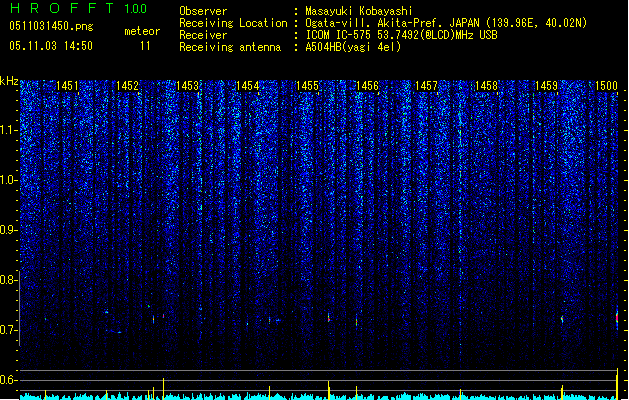The height and width of the screenshot is (400, 629).
Task: Click the meteor echo just before 1456
Action: coord(356,322)
